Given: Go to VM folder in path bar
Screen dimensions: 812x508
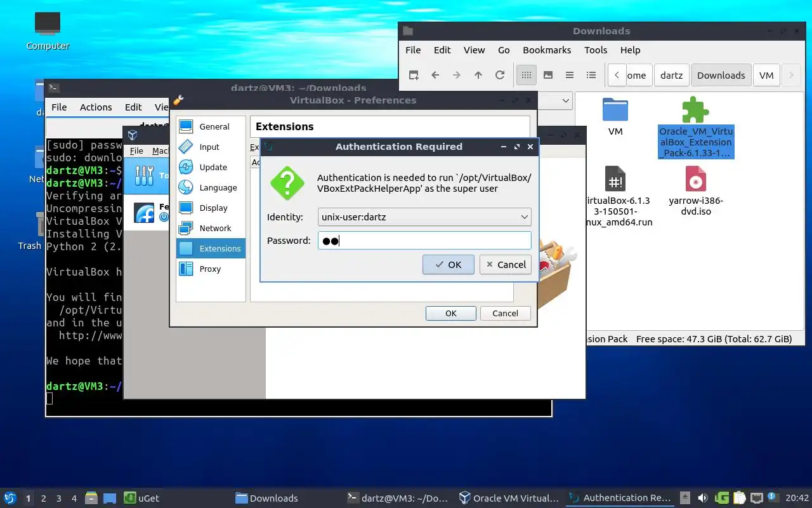Looking at the screenshot, I should tap(766, 75).
